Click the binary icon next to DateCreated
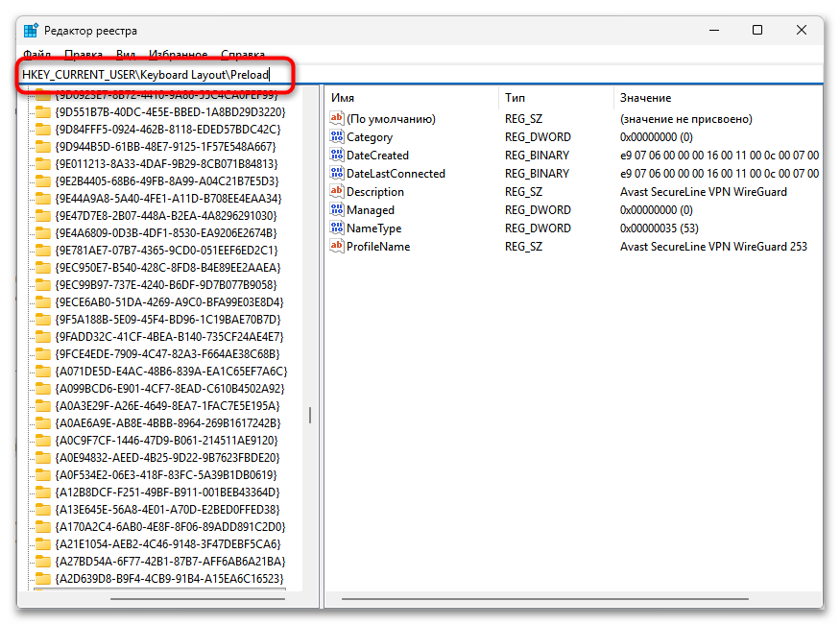 pyautogui.click(x=336, y=155)
